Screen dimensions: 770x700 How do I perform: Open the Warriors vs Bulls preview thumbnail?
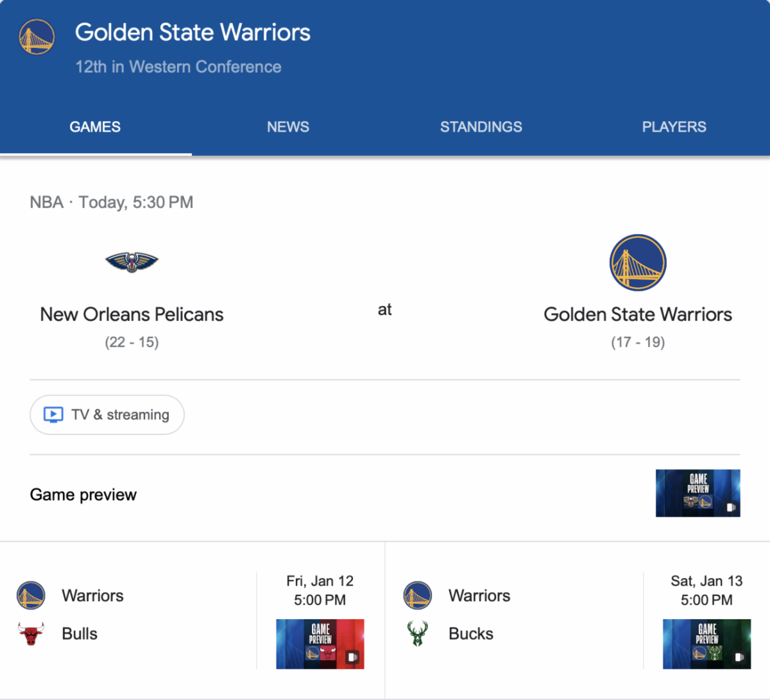[x=320, y=644]
